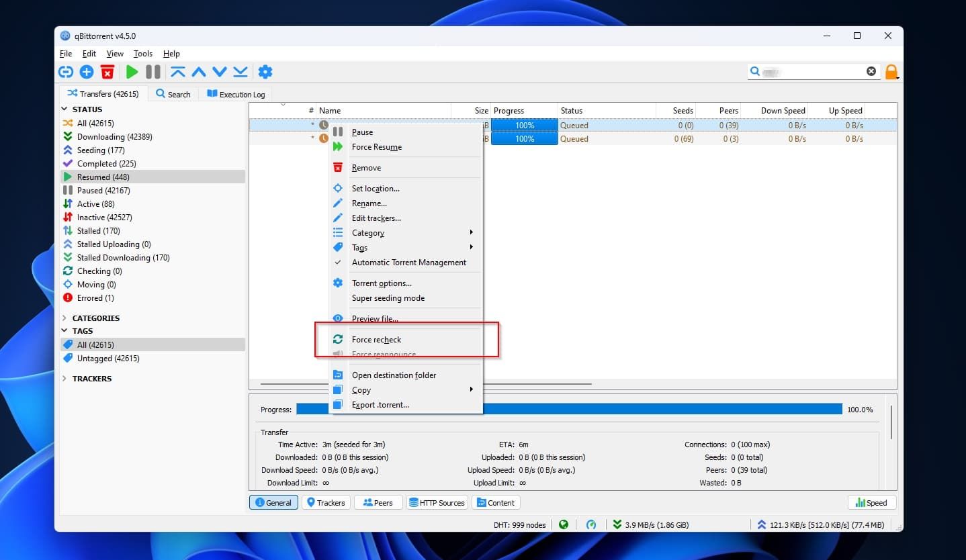The width and height of the screenshot is (966, 560).
Task: Pause torrents using the pause icon
Action: tap(152, 71)
